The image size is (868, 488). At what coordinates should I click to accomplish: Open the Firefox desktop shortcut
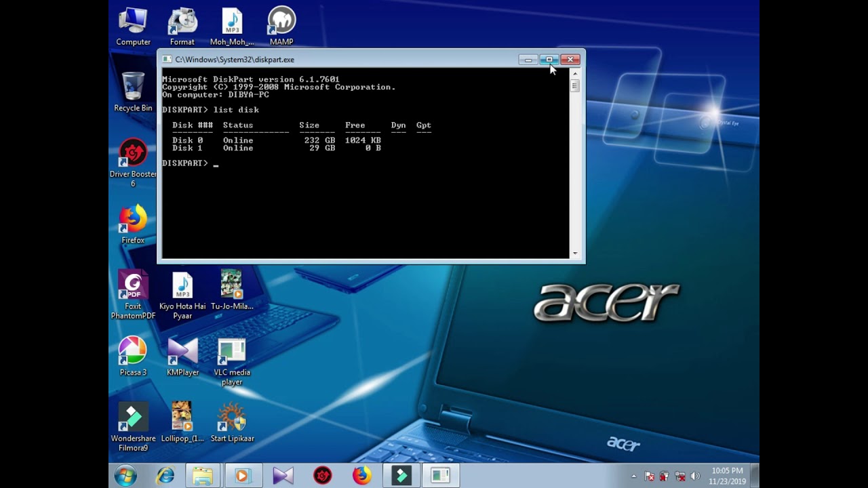(x=133, y=224)
